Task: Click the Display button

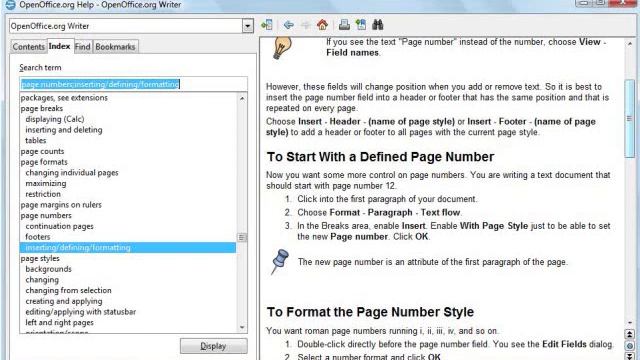Action: (x=213, y=346)
